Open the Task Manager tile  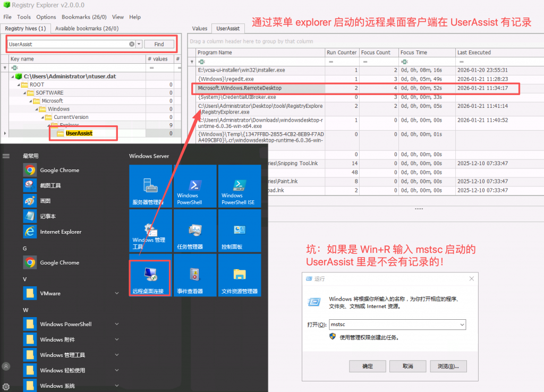coord(195,231)
